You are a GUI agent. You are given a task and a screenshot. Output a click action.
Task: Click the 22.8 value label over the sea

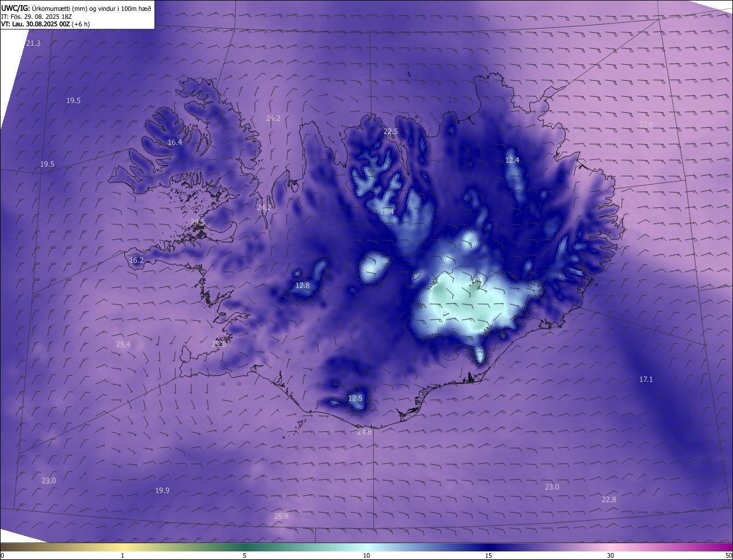609,500
